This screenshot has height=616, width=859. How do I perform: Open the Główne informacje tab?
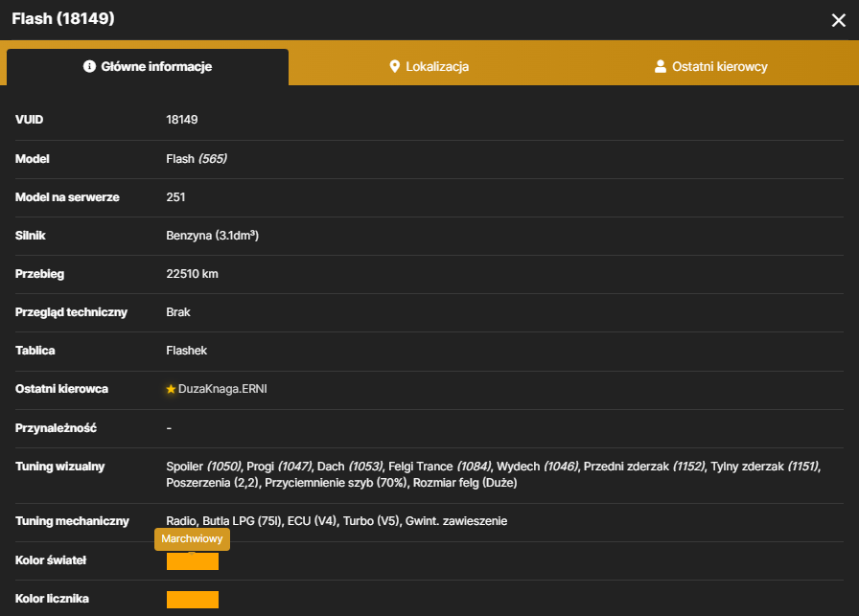click(148, 67)
